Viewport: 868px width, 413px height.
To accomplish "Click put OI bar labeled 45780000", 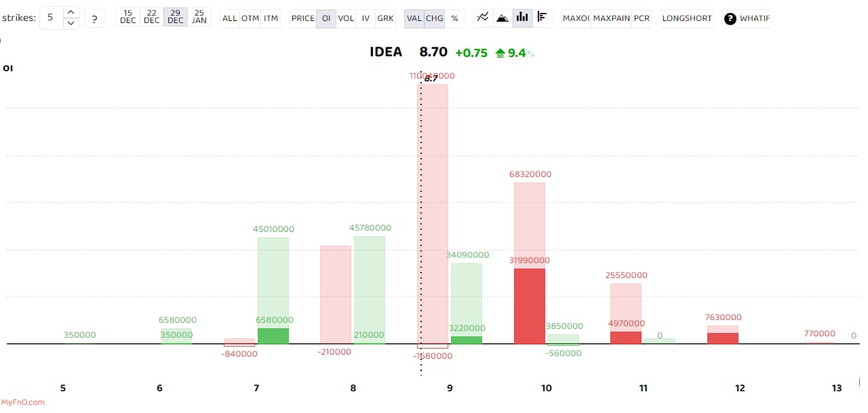I will pyautogui.click(x=370, y=290).
